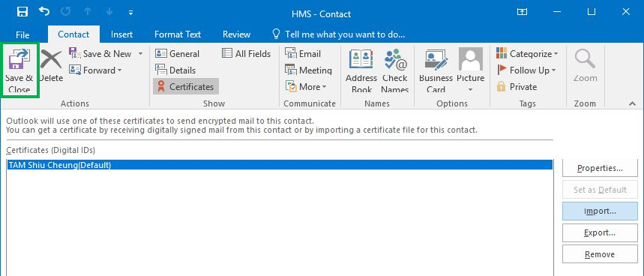Screen dimensions: 644x276
Task: Open the File tab
Action: click(22, 34)
